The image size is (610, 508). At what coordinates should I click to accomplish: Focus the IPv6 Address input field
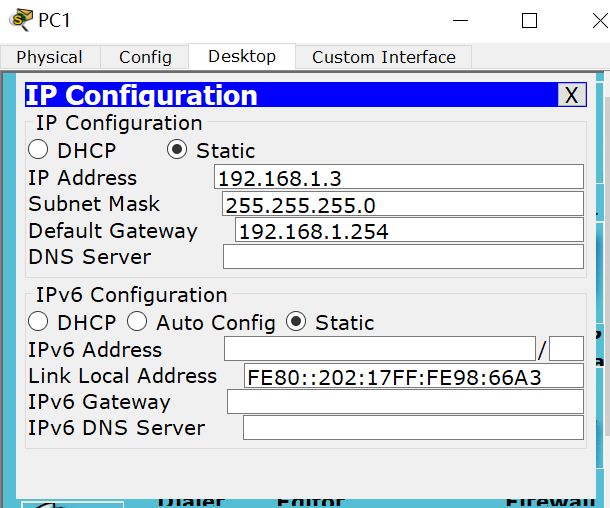[380, 349]
